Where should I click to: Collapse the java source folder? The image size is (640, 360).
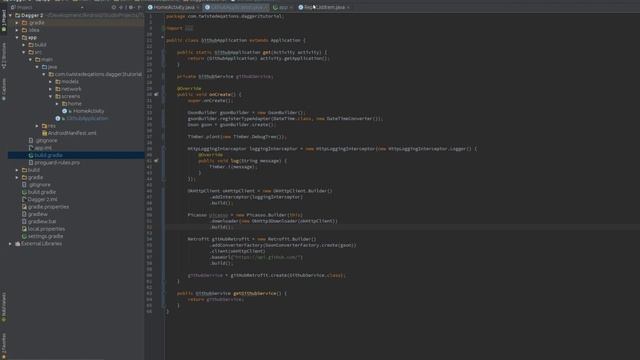(37, 67)
